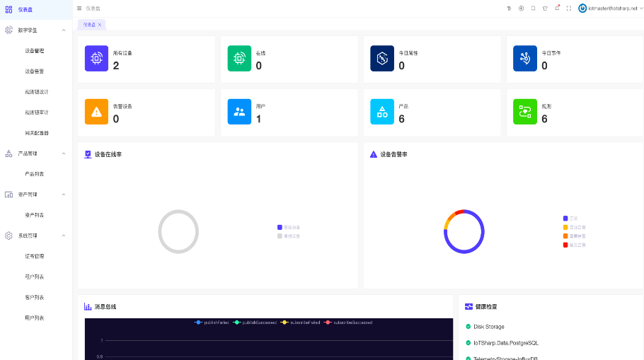The height and width of the screenshot is (360, 644).
Task: Click the green check beside Disk Storage
Action: pos(468,327)
